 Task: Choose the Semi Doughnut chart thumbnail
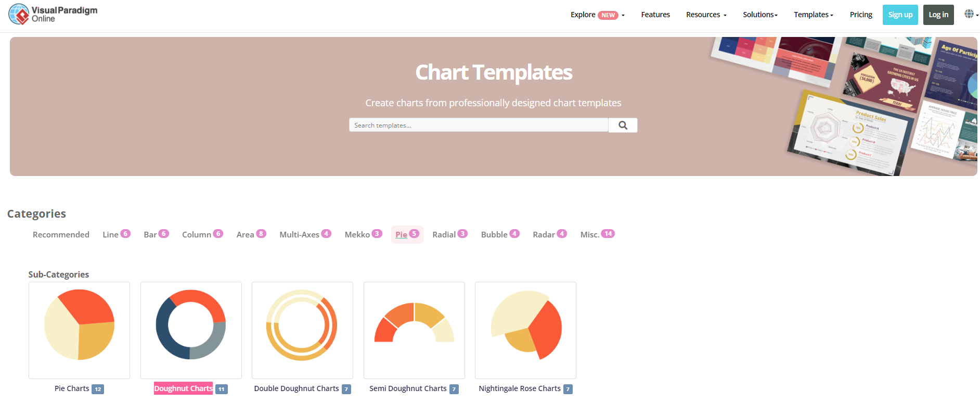click(x=414, y=330)
